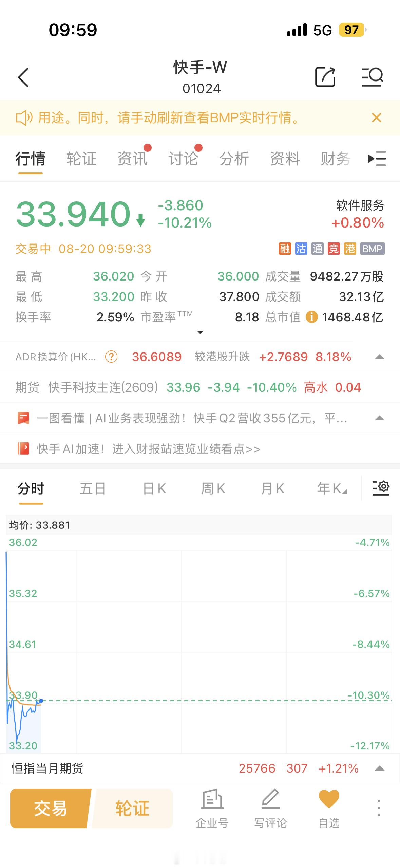The width and height of the screenshot is (400, 868).
Task: Open the 讨论 tab
Action: [x=183, y=159]
